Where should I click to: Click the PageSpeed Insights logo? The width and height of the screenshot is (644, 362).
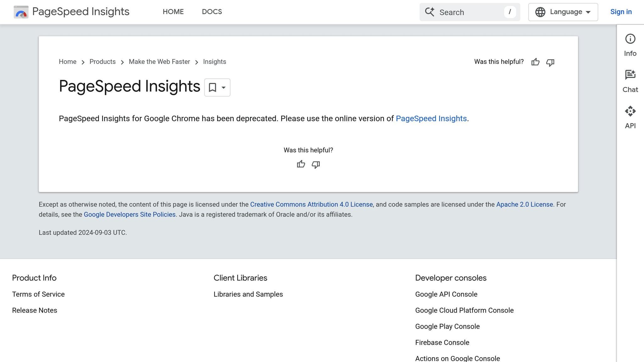[x=21, y=12]
